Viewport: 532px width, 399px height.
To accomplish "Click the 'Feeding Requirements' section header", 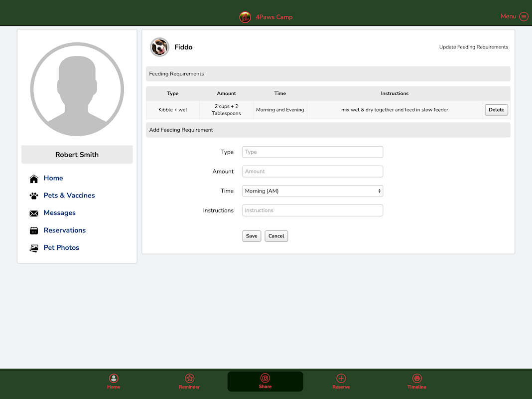I will click(x=328, y=74).
